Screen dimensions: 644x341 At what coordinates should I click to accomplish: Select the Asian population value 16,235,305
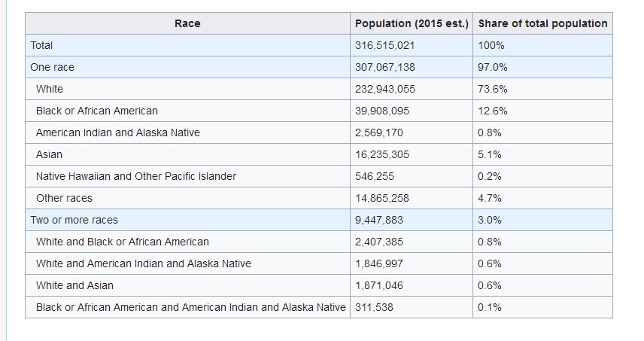(381, 154)
